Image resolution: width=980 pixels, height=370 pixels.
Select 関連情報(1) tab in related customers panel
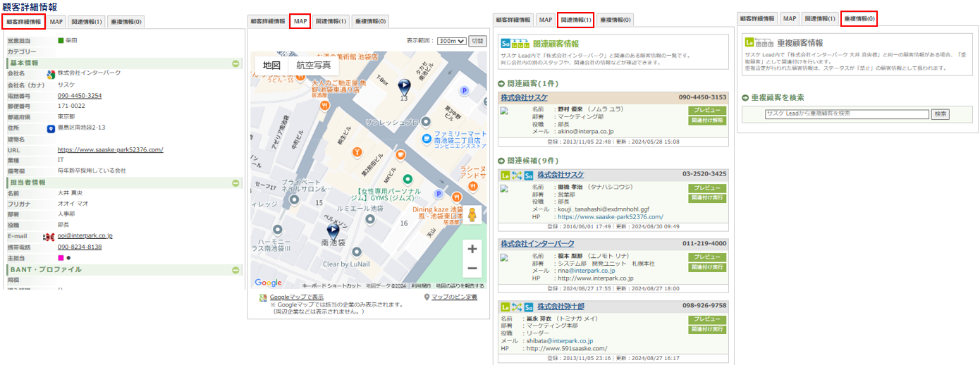tap(575, 19)
